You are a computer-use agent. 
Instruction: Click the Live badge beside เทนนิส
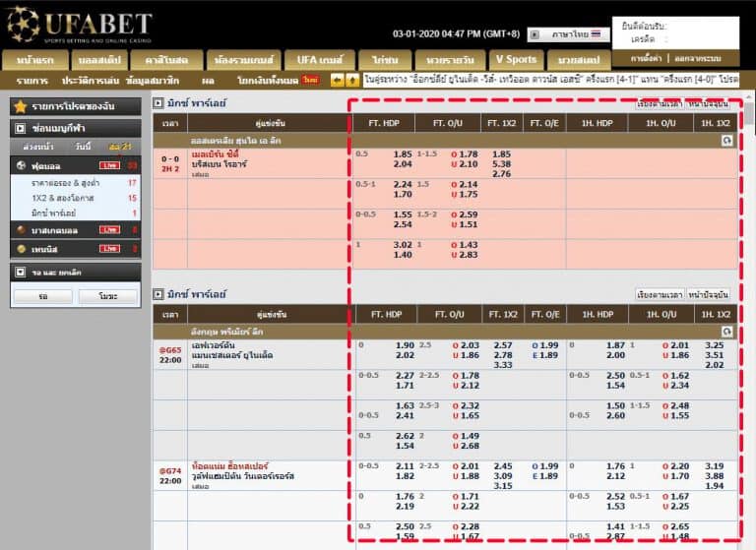pos(109,249)
